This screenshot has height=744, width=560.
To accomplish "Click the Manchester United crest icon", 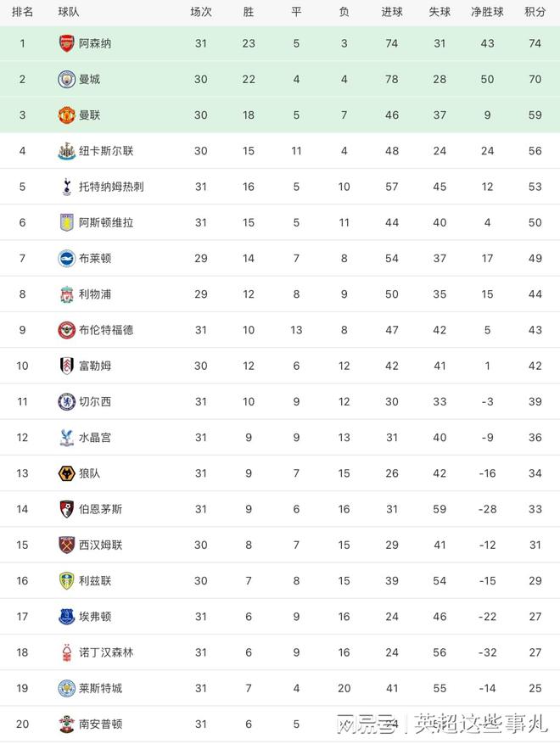I will (66, 115).
